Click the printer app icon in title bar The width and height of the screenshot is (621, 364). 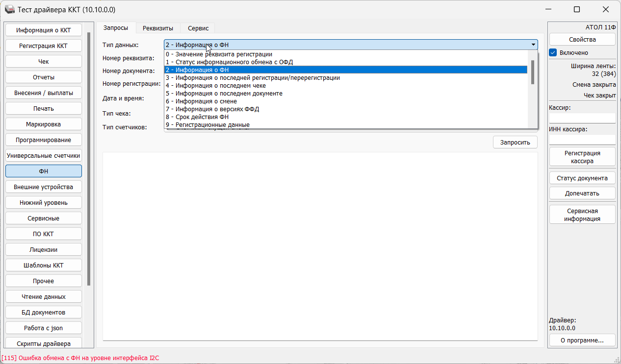[10, 10]
